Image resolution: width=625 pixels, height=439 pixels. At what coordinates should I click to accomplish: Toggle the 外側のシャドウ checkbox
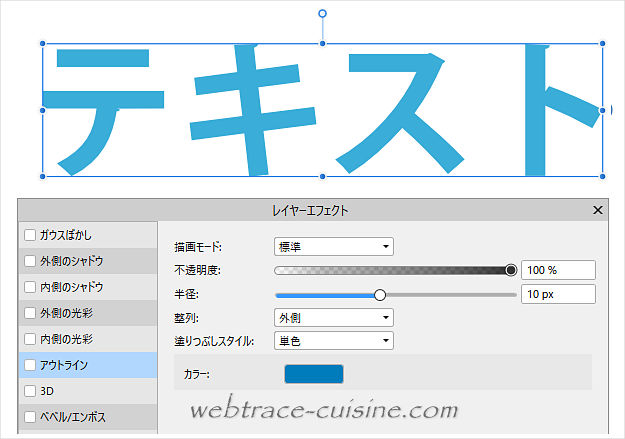pyautogui.click(x=30, y=261)
